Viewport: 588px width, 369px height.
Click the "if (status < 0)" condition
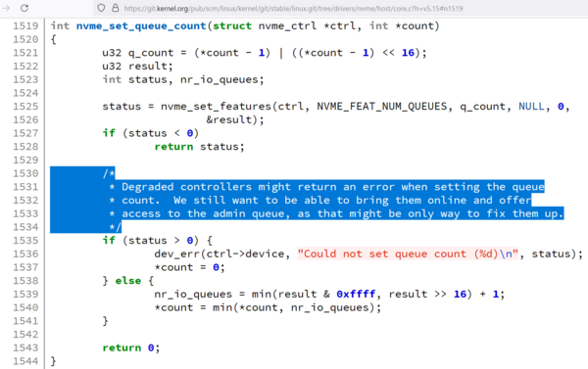tap(151, 133)
